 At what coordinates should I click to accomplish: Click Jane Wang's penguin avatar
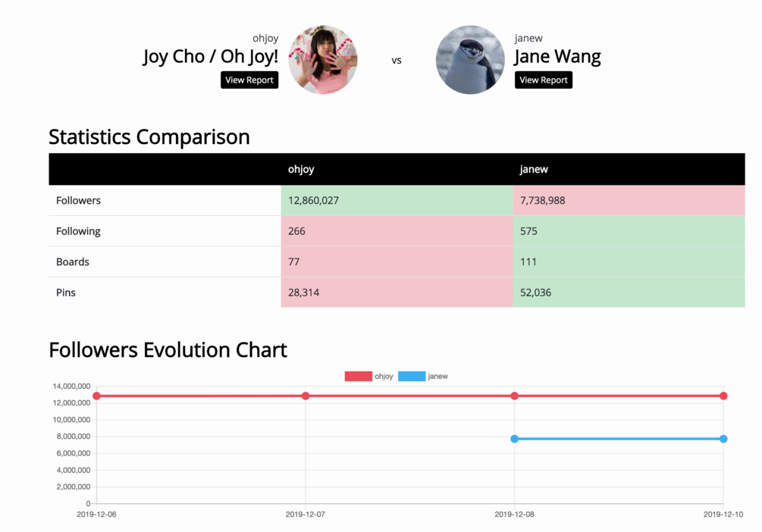click(470, 60)
